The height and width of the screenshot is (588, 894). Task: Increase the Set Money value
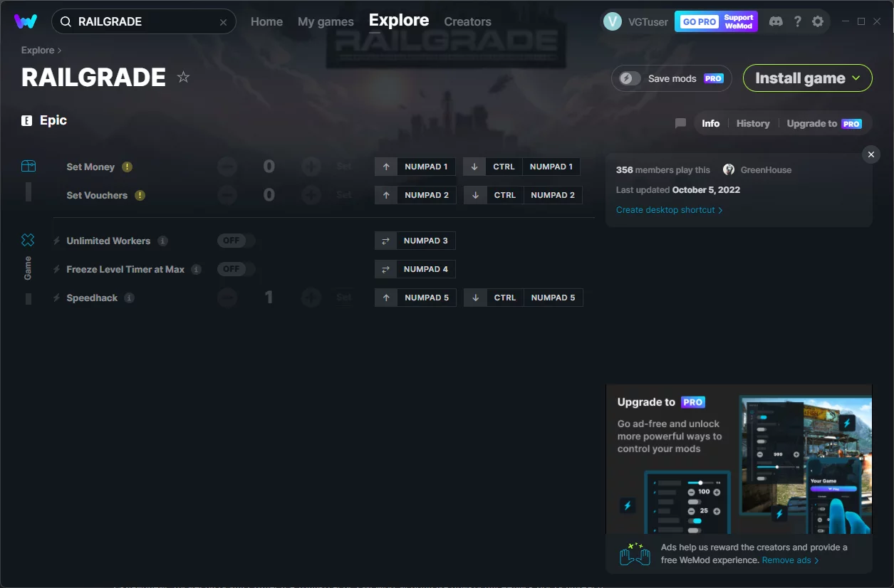click(311, 167)
